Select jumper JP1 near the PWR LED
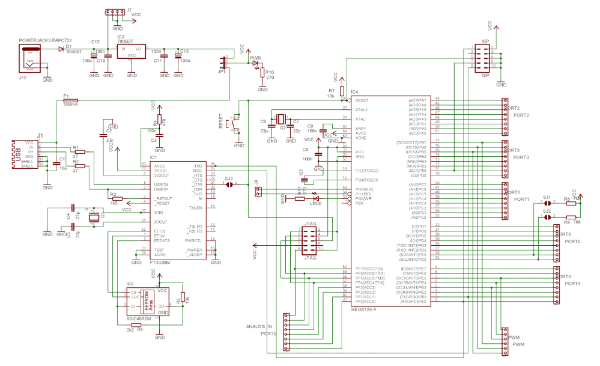This screenshot has height=366, width=600. (x=223, y=62)
